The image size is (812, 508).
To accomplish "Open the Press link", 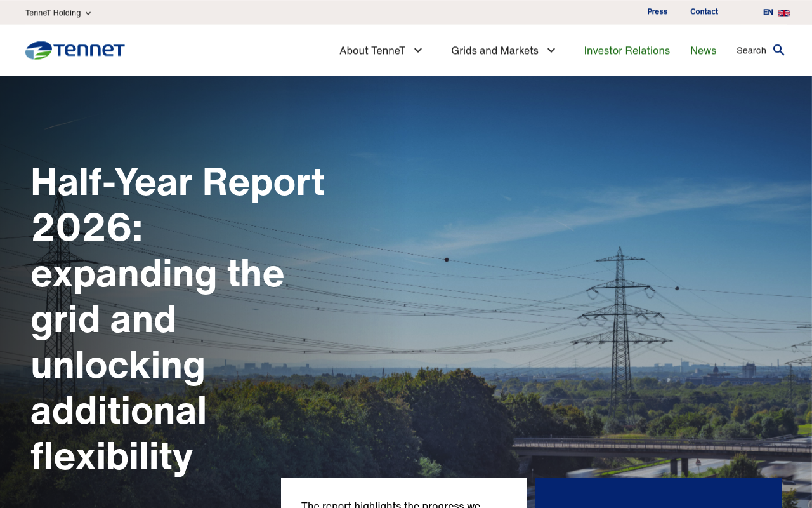I will 657,11.
